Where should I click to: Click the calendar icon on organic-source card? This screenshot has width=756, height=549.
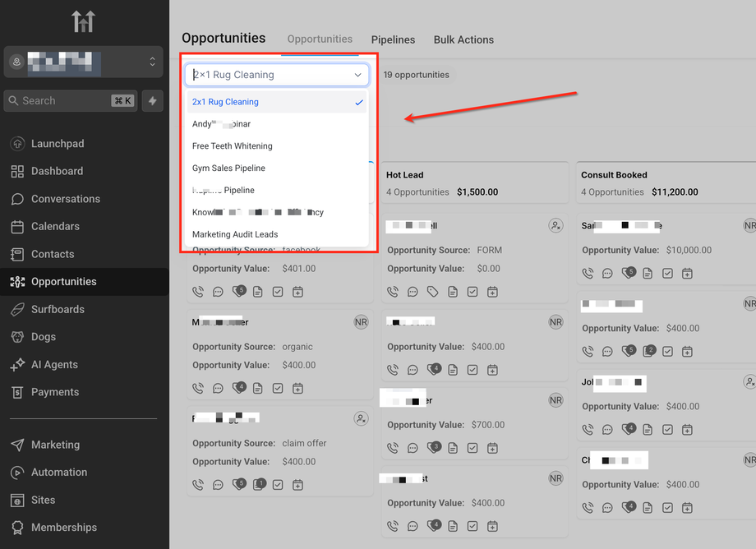[297, 388]
